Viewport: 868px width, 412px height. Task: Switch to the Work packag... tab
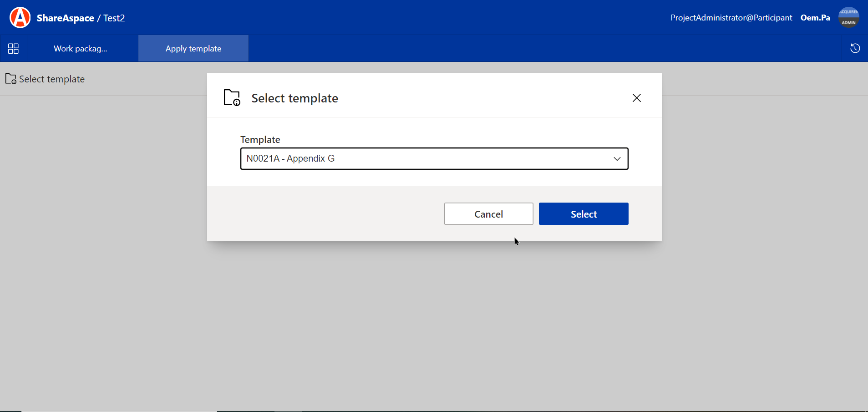pyautogui.click(x=81, y=49)
